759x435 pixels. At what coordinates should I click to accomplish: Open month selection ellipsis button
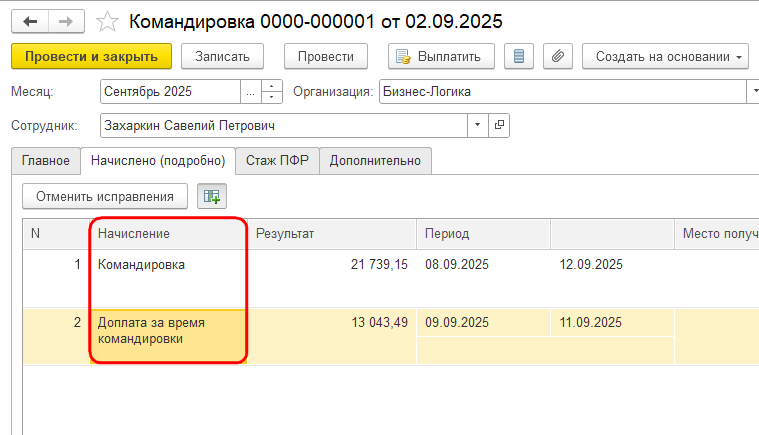(x=250, y=91)
